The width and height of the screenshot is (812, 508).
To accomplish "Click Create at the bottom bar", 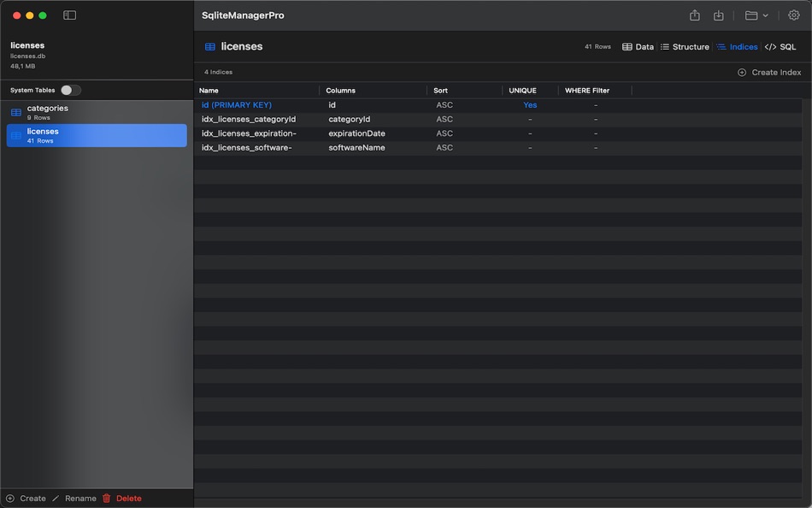I will click(28, 498).
